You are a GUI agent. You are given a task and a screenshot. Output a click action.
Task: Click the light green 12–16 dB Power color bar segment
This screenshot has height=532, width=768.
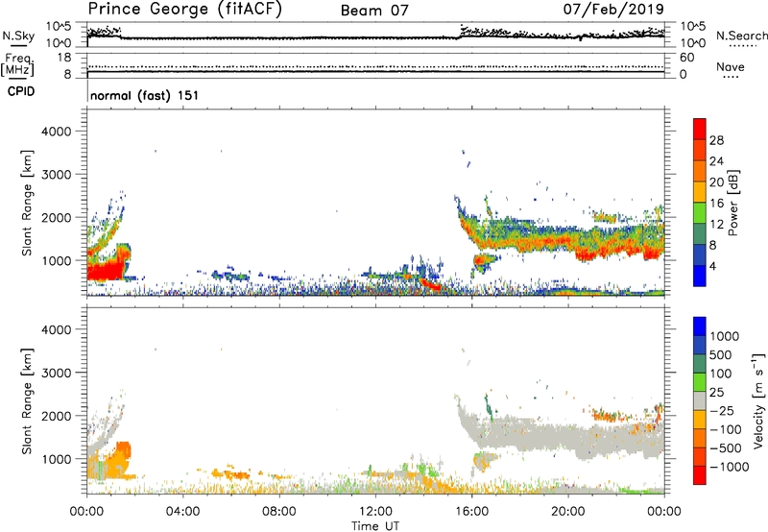click(x=700, y=213)
